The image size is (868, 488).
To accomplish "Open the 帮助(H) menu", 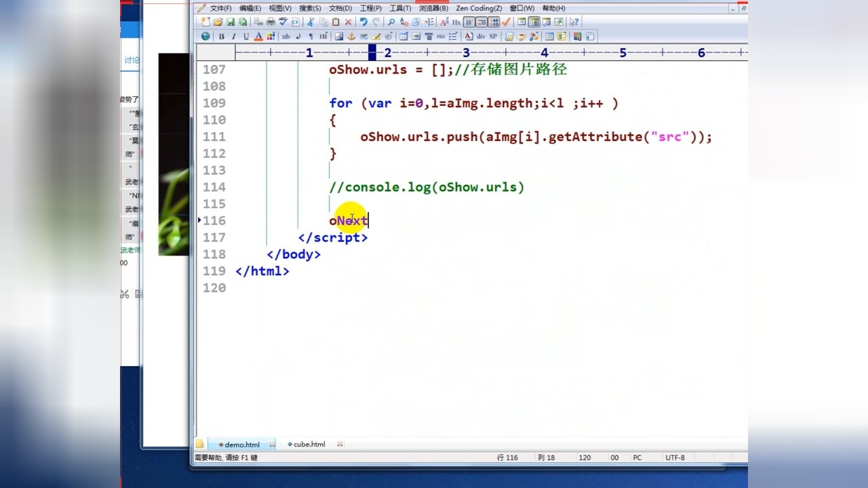I will pyautogui.click(x=553, y=8).
